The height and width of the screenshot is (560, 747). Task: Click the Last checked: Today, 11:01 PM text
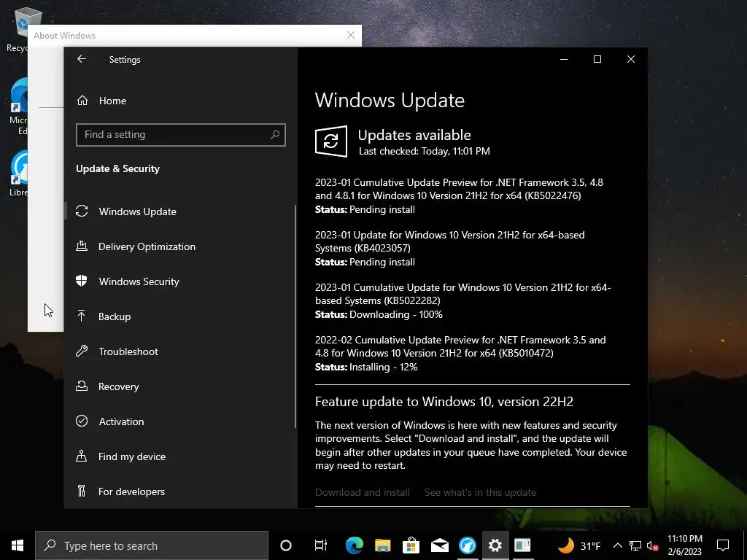point(424,152)
